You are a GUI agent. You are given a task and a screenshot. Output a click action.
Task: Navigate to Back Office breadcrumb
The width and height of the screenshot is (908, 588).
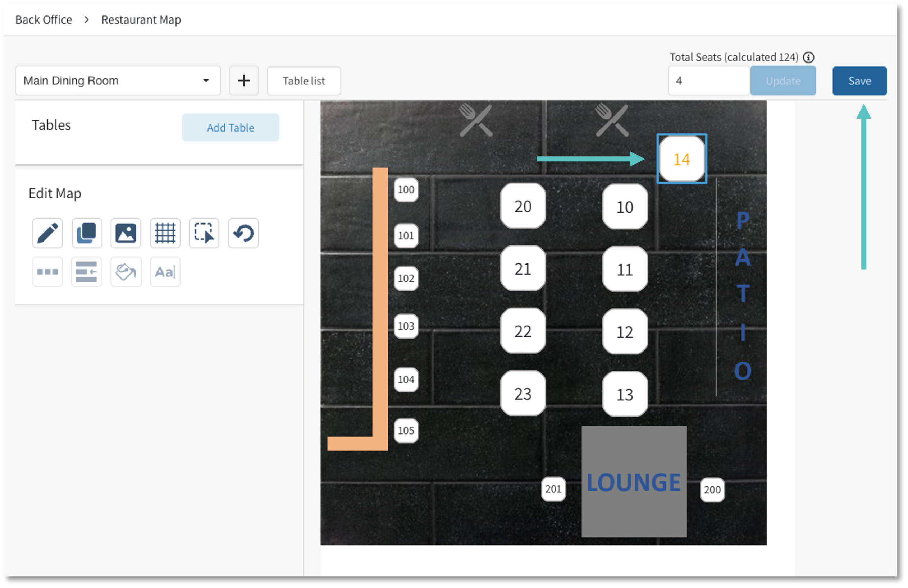point(43,19)
